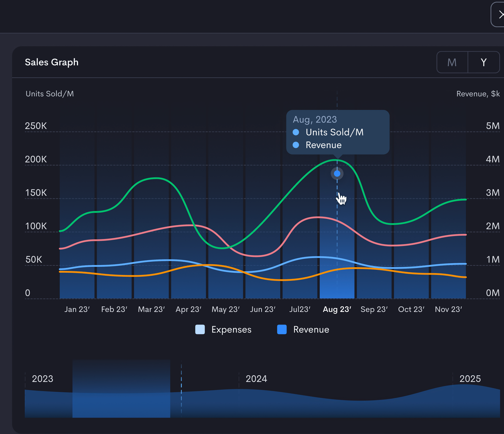Select the Jun 23' axis label
The image size is (504, 434).
pos(263,309)
